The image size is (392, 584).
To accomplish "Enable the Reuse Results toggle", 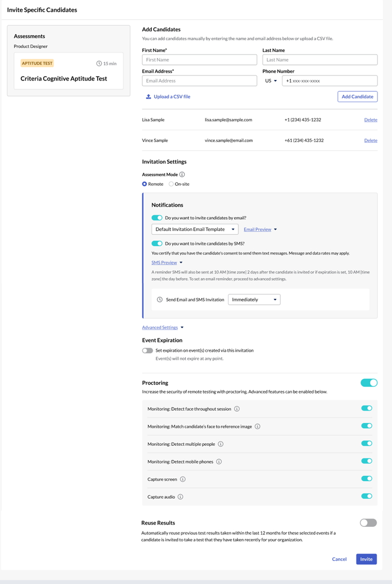I will pyautogui.click(x=368, y=523).
